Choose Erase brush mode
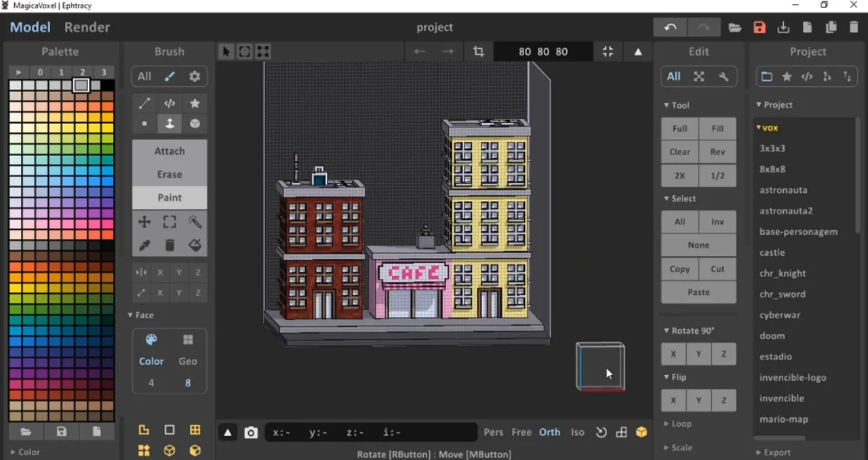868x460 pixels. pyautogui.click(x=170, y=174)
